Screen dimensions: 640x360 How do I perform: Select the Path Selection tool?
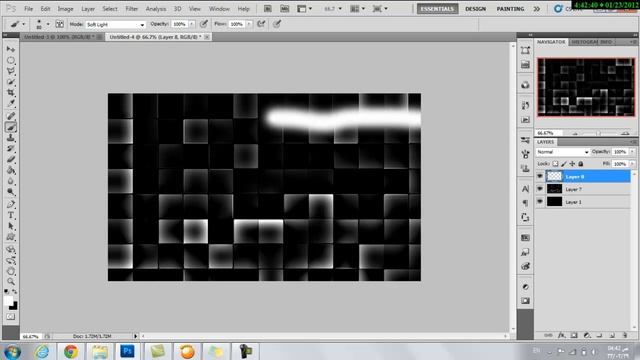click(x=11, y=226)
